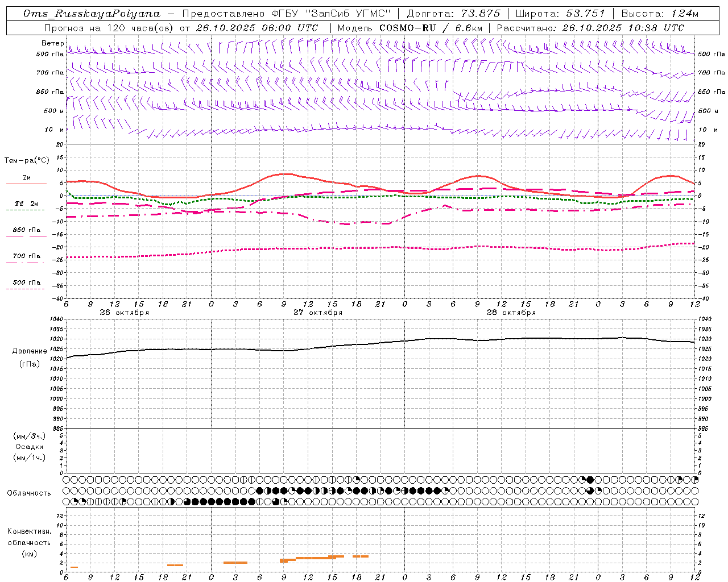Click the 'Рассчитано: 26.10.2025 10:38 UTC' timestamp

point(590,28)
